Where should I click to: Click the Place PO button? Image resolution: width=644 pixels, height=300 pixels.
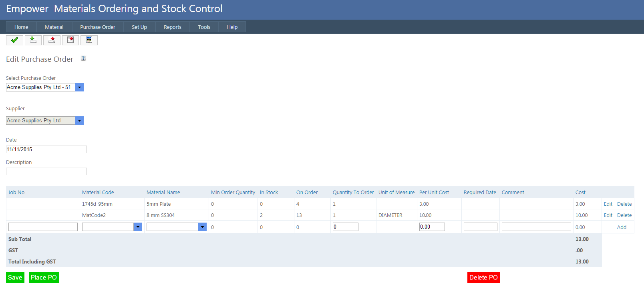44,278
